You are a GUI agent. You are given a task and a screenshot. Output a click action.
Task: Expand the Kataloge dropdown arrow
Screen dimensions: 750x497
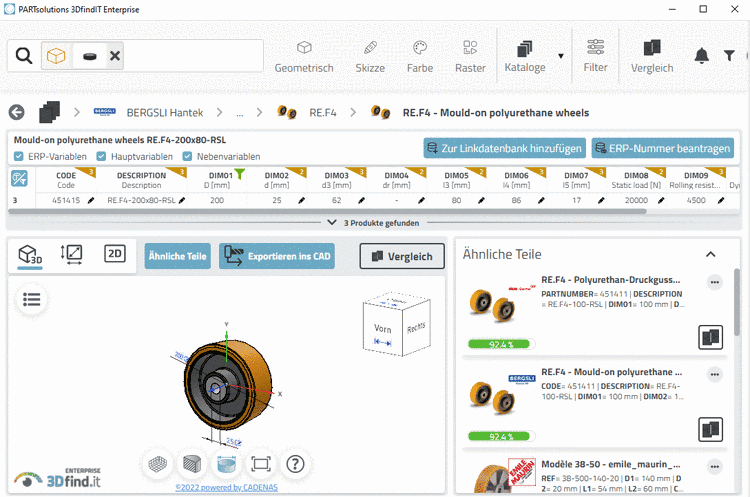561,56
